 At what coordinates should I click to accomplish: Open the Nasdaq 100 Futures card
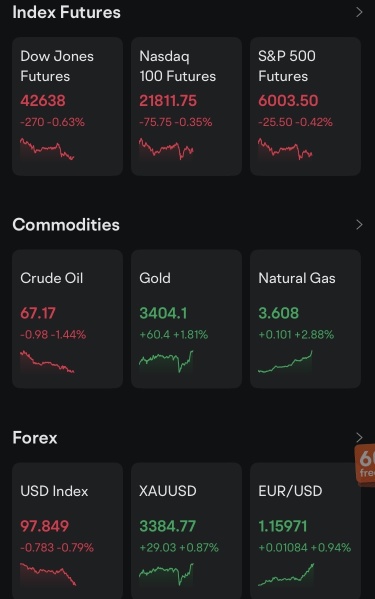pyautogui.click(x=186, y=106)
